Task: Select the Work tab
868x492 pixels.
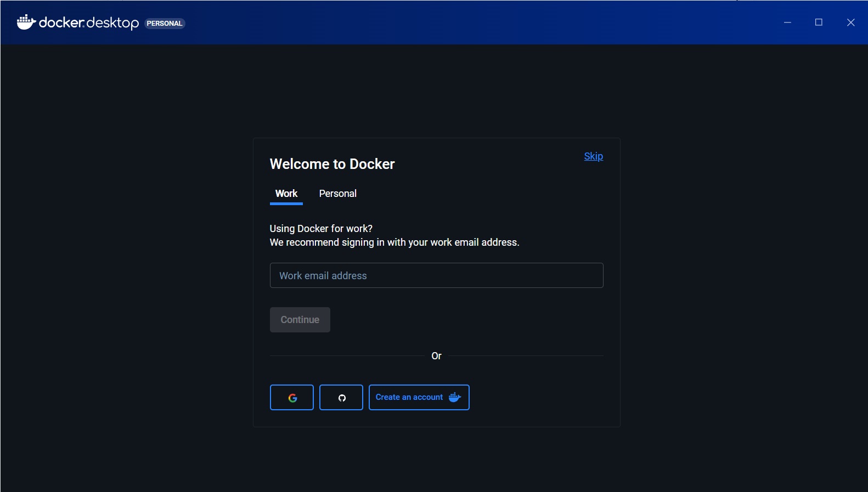Action: (x=286, y=194)
